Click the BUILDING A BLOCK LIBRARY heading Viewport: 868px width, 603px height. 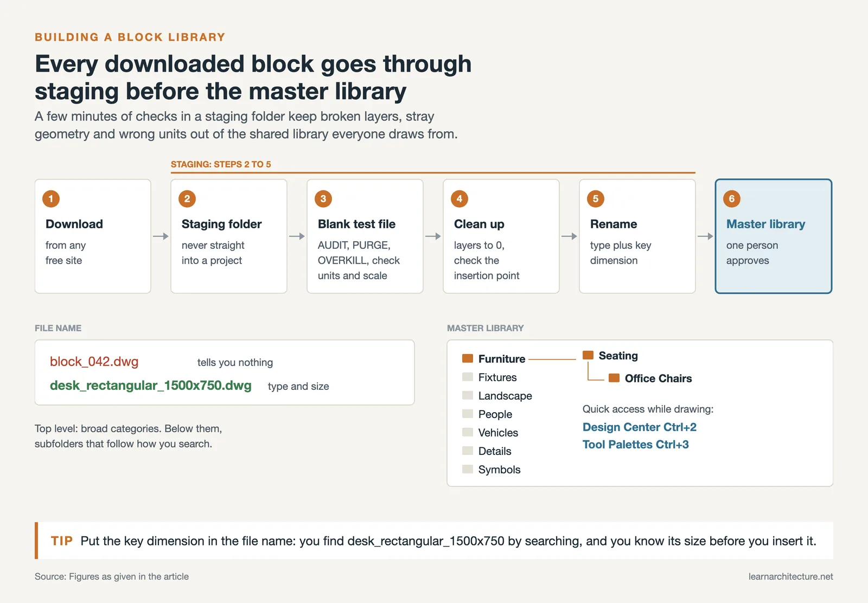[x=130, y=37]
